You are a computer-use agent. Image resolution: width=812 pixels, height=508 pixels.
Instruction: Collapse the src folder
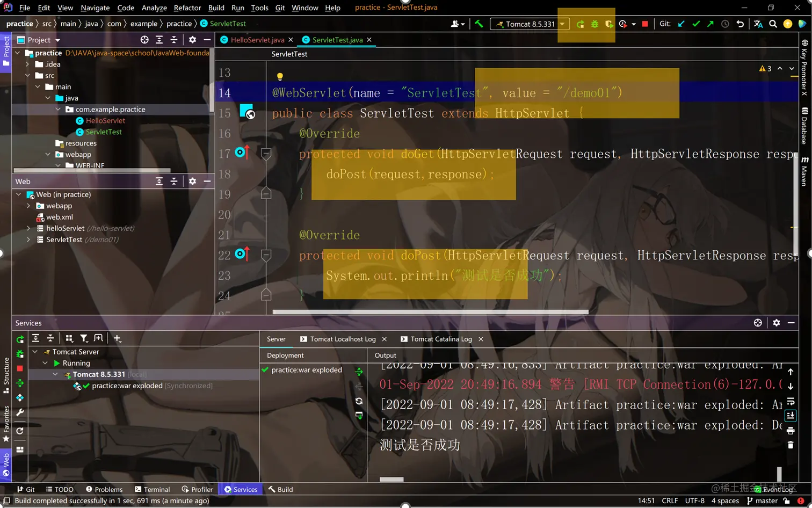pyautogui.click(x=27, y=75)
